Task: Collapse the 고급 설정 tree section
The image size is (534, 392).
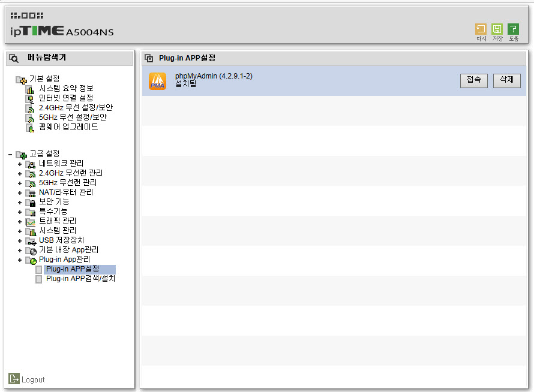Action: coord(10,155)
